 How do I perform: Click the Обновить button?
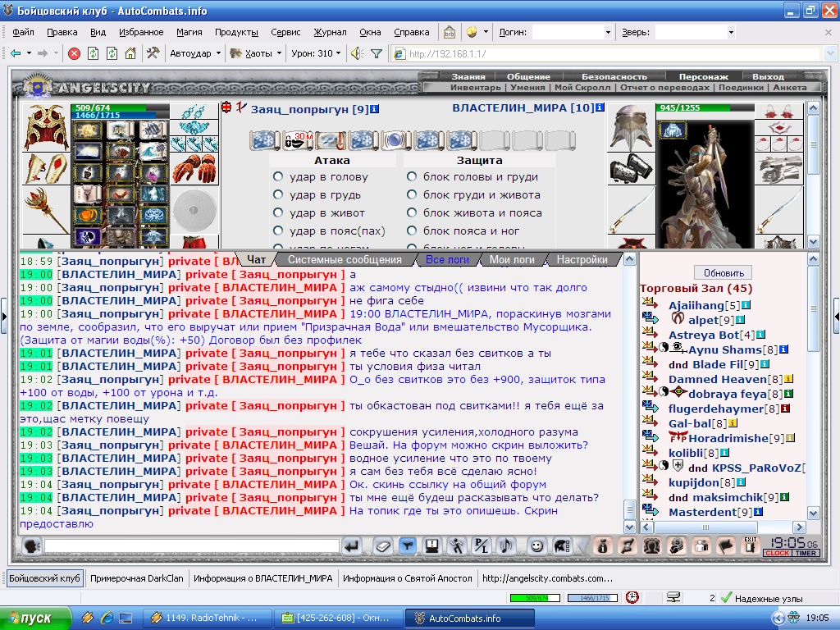tap(724, 272)
